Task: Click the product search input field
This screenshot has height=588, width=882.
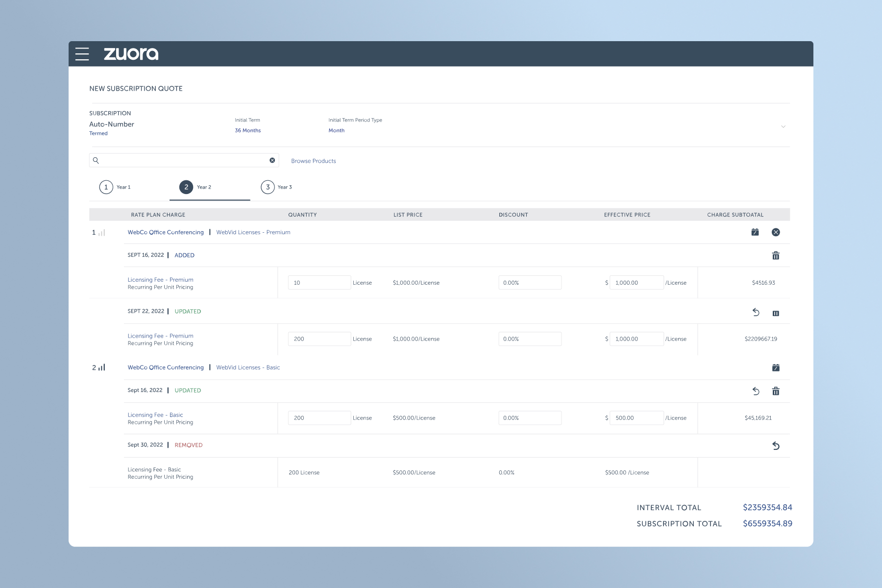Action: pyautogui.click(x=184, y=160)
